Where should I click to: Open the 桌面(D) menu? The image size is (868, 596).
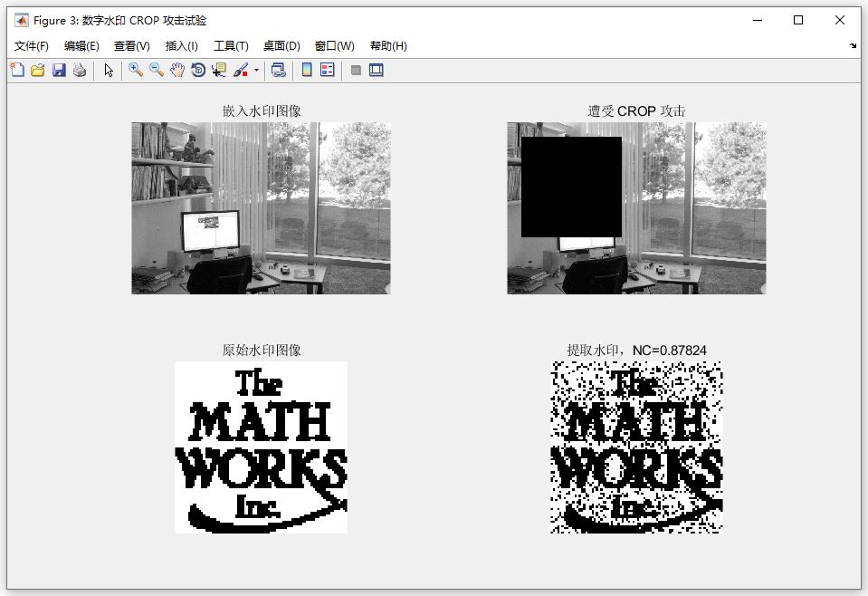point(281,46)
